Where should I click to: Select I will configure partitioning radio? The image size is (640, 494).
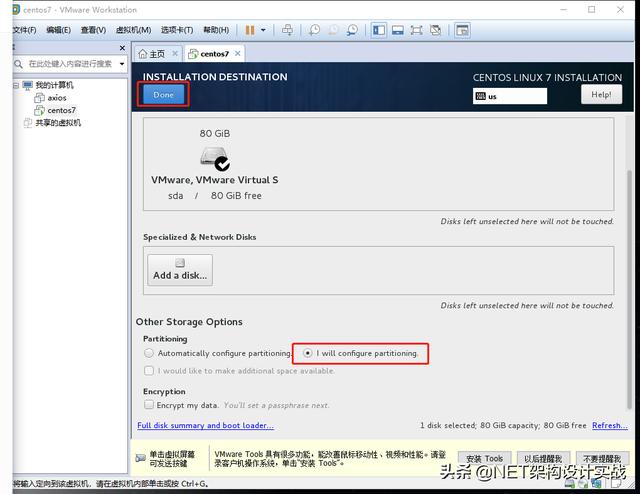click(x=308, y=353)
